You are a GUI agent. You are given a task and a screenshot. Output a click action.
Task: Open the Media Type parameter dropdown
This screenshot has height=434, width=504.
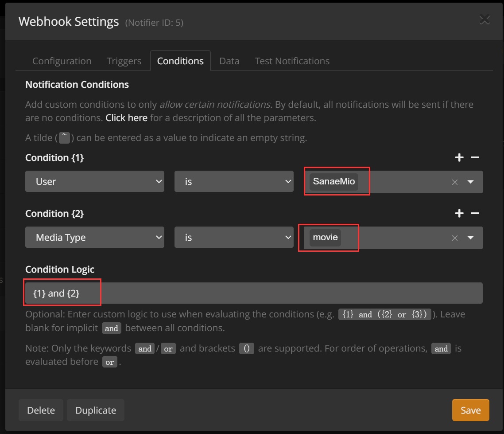[94, 238]
